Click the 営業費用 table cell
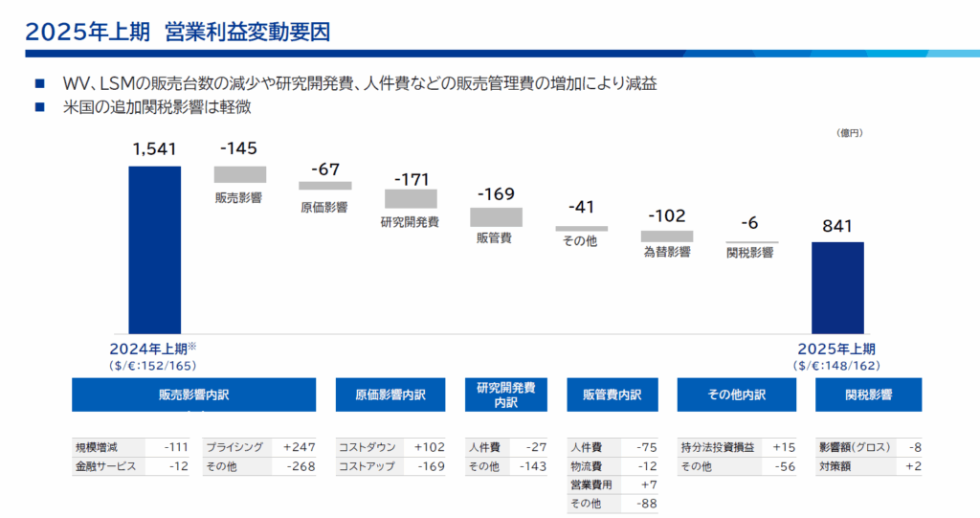The width and height of the screenshot is (980, 518). pos(591,484)
